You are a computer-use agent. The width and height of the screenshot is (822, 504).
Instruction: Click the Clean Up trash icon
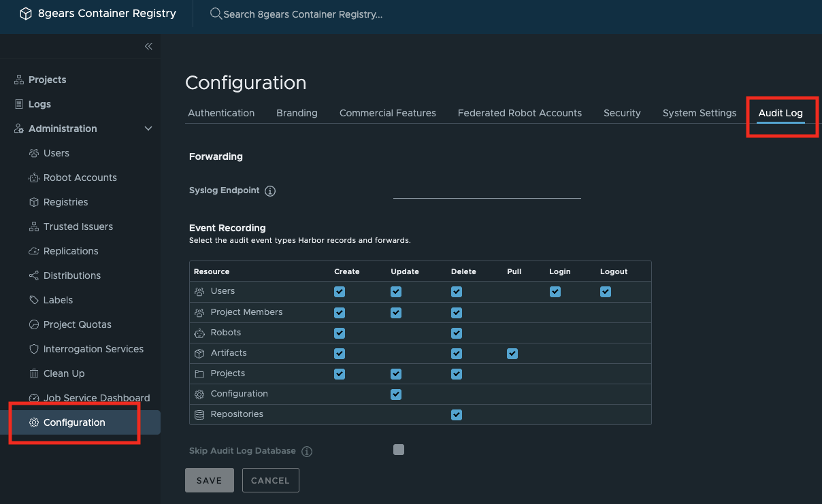pyautogui.click(x=34, y=373)
